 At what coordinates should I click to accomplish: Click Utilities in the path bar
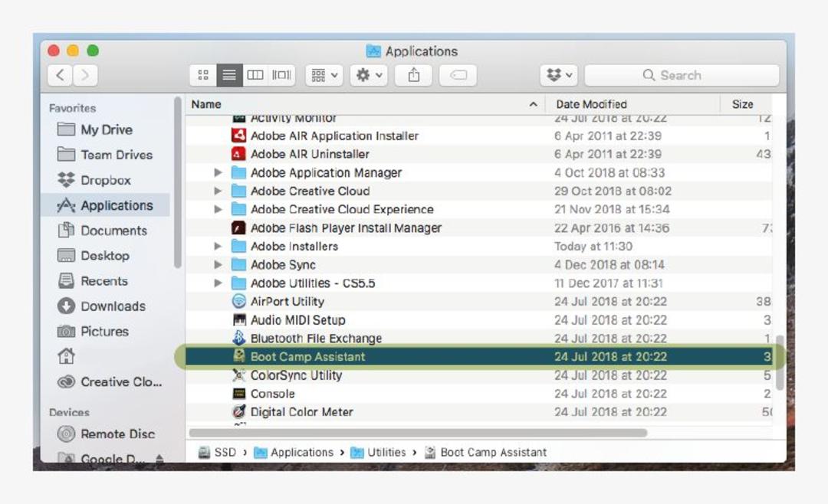tap(379, 453)
